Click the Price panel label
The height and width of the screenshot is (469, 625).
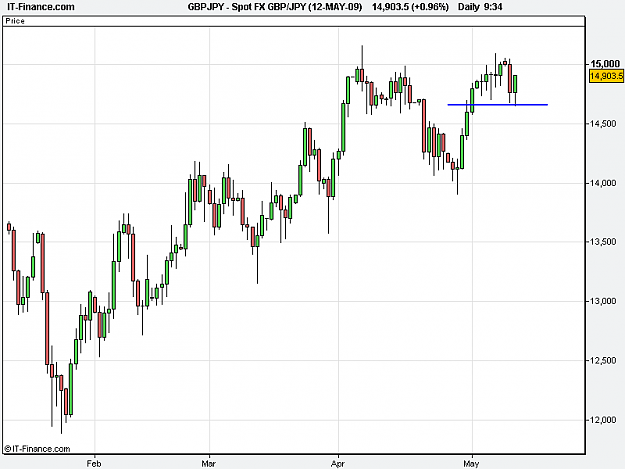point(15,21)
